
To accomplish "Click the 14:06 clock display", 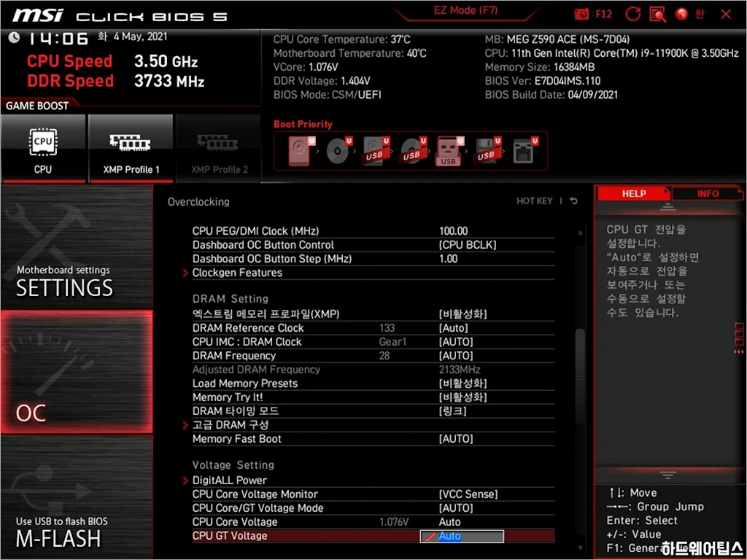I will click(x=58, y=39).
